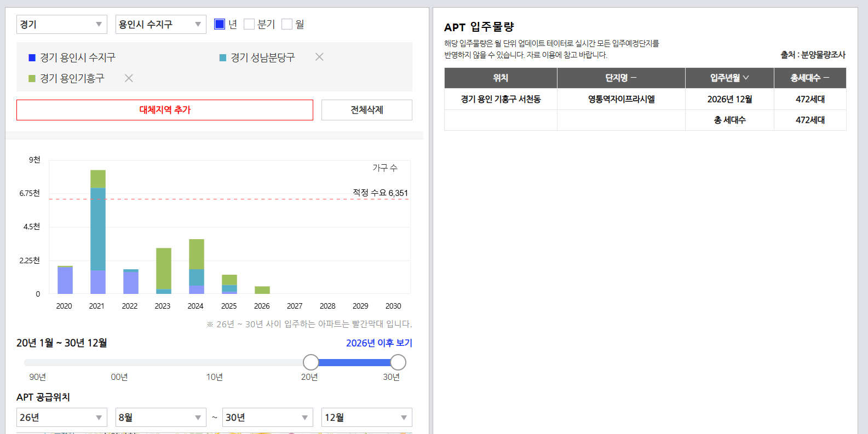868x434 pixels.
Task: Click the left slider handle at 20년
Action: [311, 362]
